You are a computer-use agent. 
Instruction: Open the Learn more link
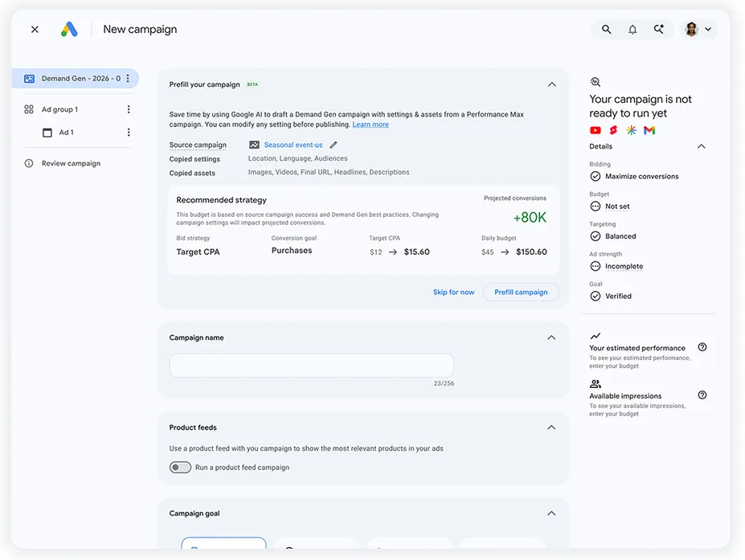370,125
